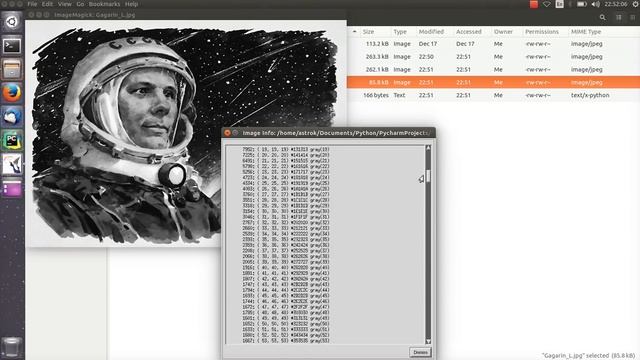640x360 pixels.
Task: Click the red indicator icon in top panel
Action: (533, 4)
